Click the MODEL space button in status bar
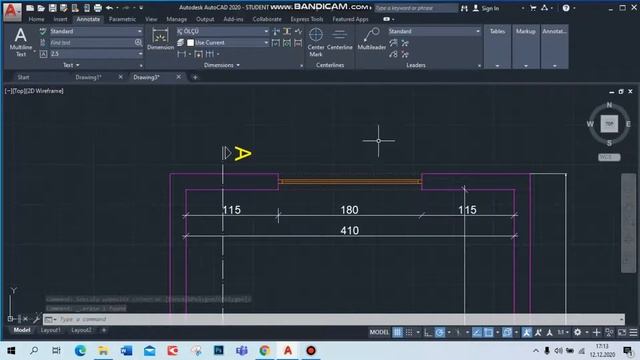Viewport: 640px width, 360px height. pos(379,333)
